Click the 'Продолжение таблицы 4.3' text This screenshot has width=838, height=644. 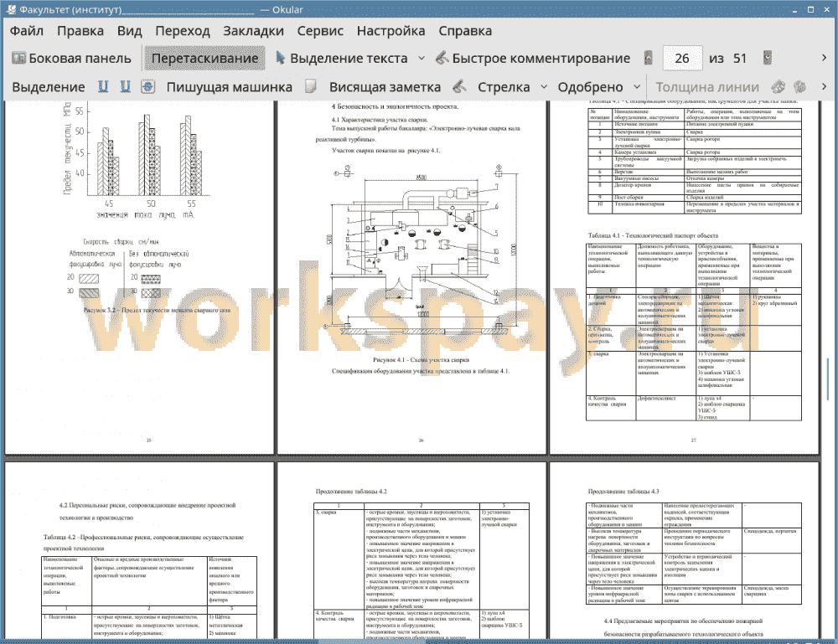point(623,491)
